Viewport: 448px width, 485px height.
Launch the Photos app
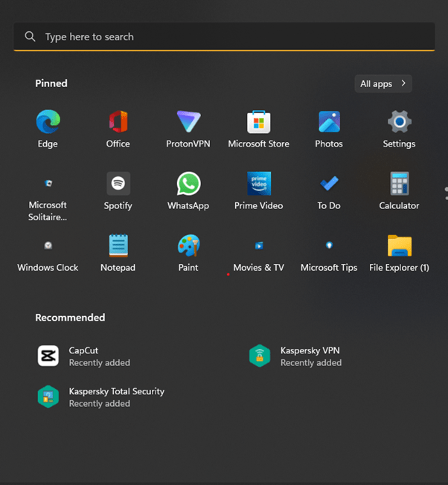[329, 129]
